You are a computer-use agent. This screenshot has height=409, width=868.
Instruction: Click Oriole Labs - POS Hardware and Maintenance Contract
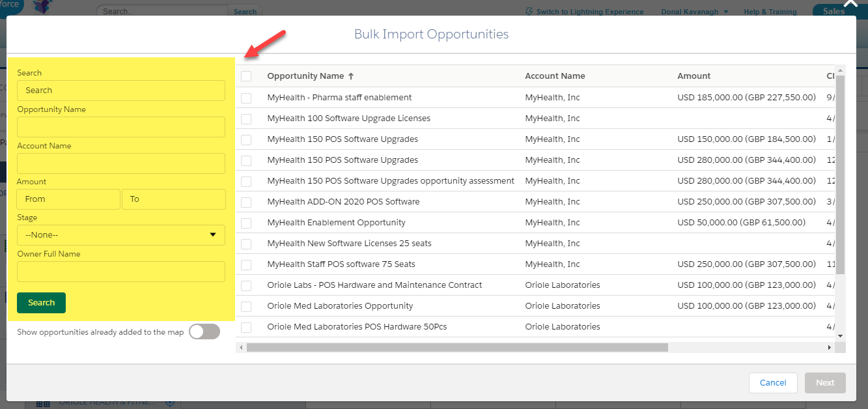(374, 285)
